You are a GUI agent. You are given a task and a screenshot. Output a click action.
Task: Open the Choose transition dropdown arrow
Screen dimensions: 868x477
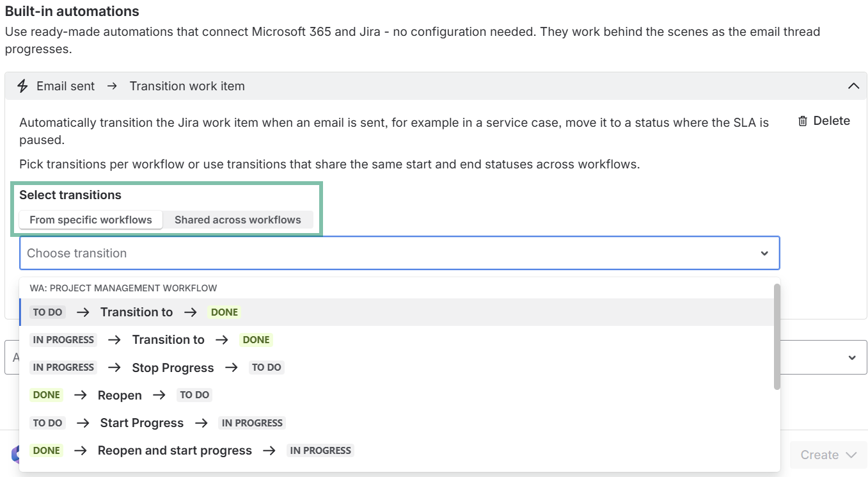(x=764, y=254)
